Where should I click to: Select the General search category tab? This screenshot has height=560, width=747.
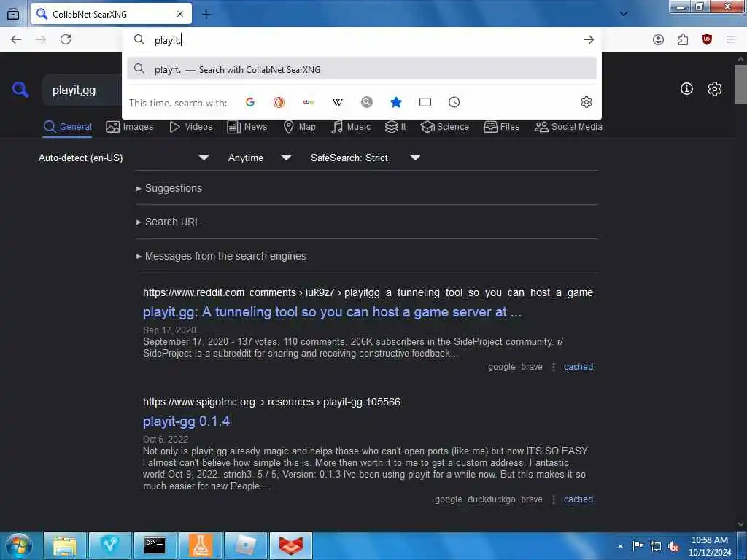pyautogui.click(x=67, y=127)
